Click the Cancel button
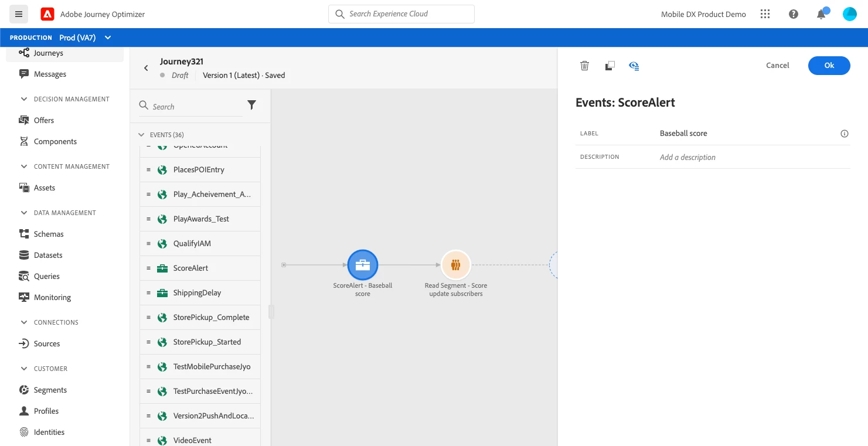The width and height of the screenshot is (868, 446). (778, 66)
